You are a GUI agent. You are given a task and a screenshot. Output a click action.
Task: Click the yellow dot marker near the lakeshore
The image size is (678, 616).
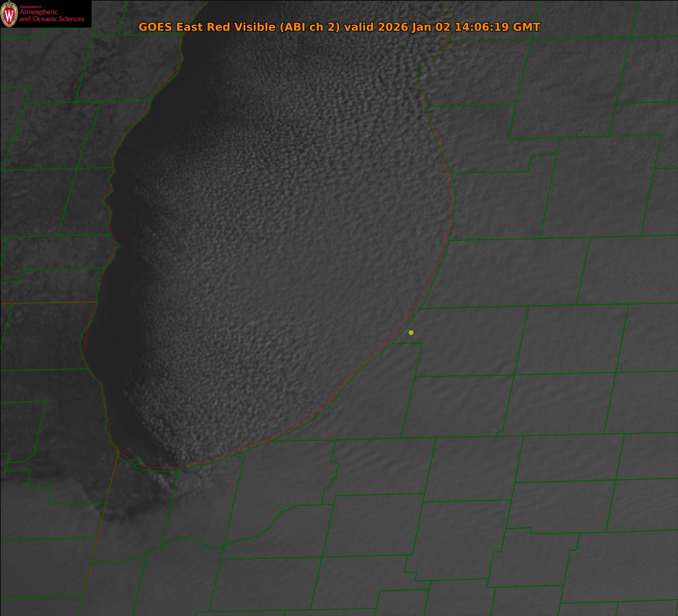click(411, 332)
